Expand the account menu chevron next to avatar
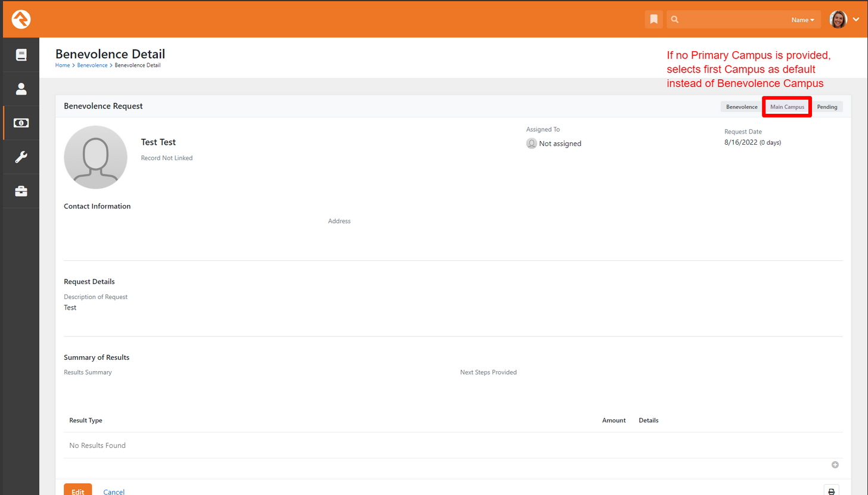 pyautogui.click(x=857, y=18)
